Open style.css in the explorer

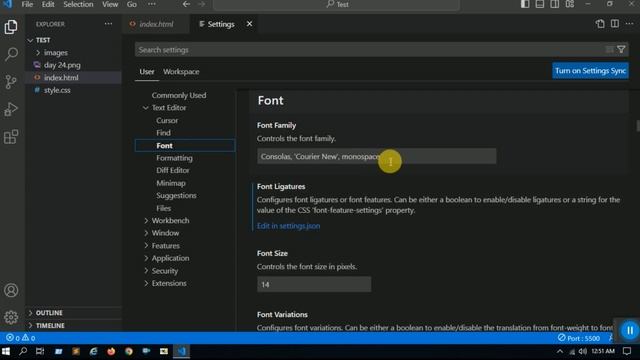pyautogui.click(x=57, y=90)
